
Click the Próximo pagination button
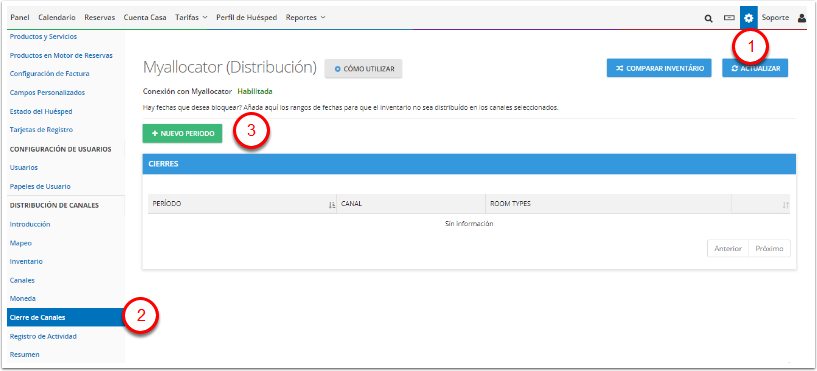point(770,249)
